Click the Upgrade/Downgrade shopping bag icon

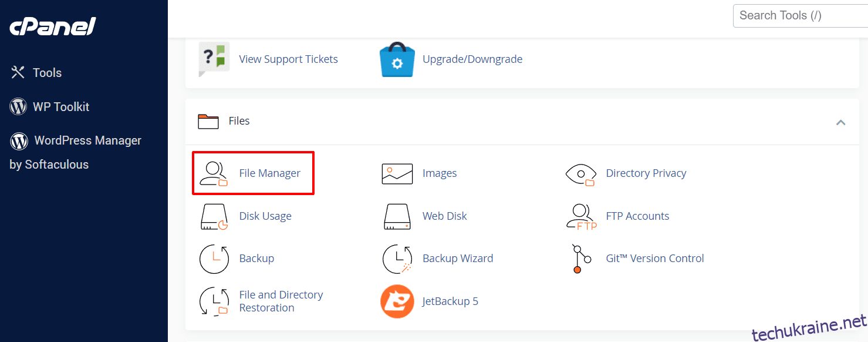tap(397, 59)
